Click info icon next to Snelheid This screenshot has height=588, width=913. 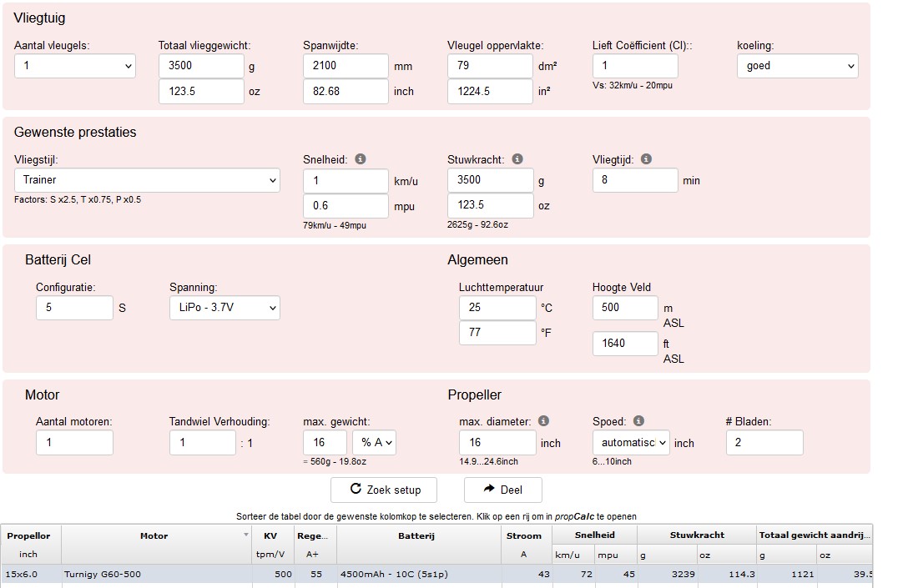pos(361,159)
